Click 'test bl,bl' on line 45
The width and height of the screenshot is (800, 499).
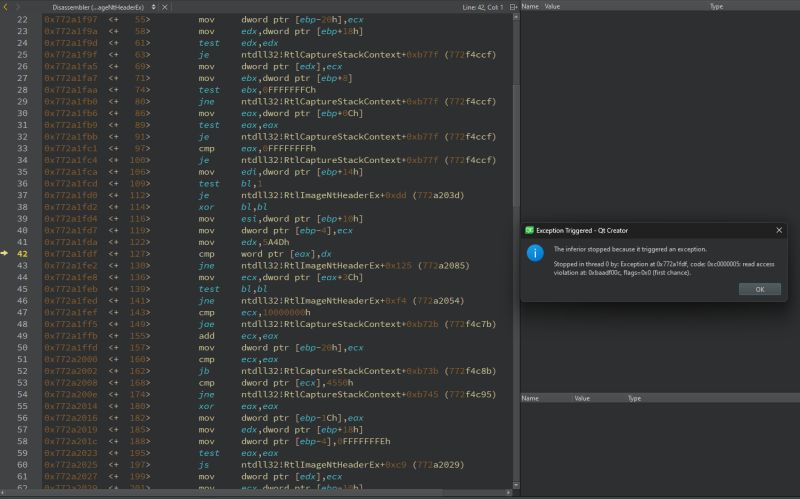point(233,289)
